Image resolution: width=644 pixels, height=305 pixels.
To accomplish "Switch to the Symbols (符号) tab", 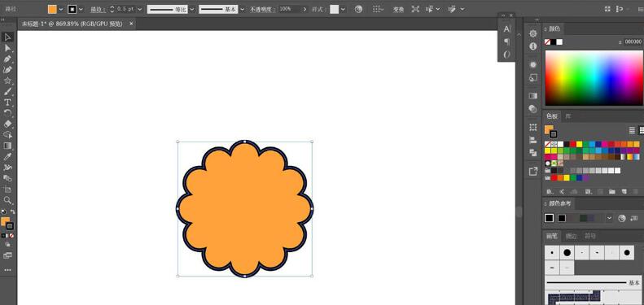I will (x=590, y=236).
